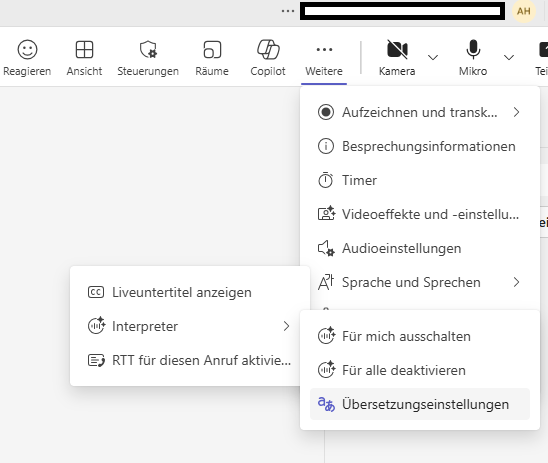
Task: Open Übersetzungseinstellungen
Action: coord(419,404)
